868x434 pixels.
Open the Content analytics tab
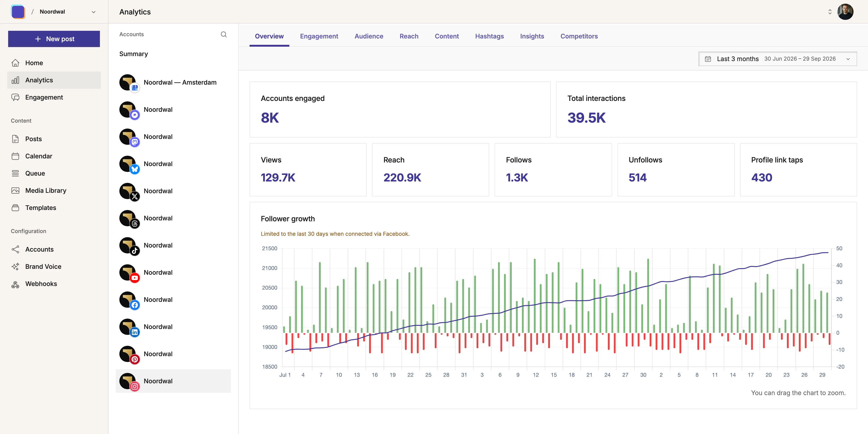click(x=446, y=36)
